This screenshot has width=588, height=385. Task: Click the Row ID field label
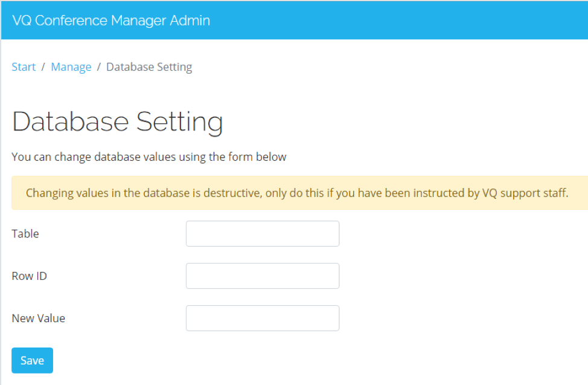click(x=29, y=276)
